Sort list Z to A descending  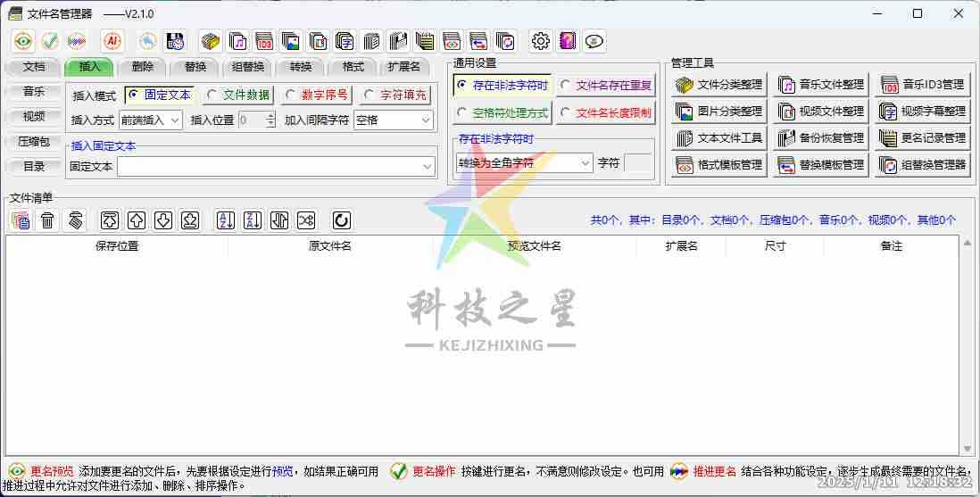(x=253, y=220)
